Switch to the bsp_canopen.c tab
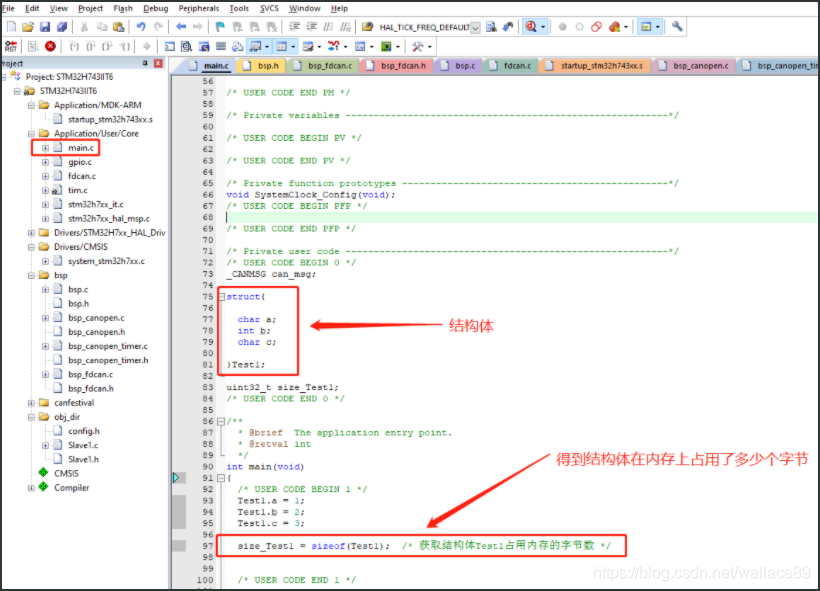 694,66
